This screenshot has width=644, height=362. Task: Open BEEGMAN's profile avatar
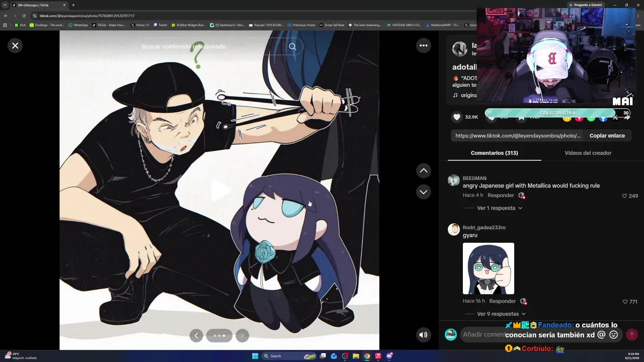[454, 180]
